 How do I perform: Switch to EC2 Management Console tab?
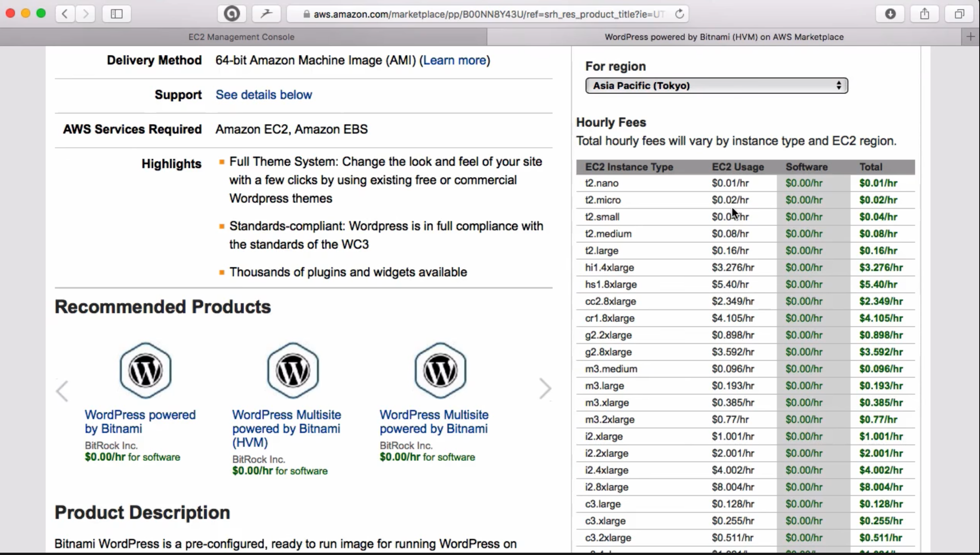pyautogui.click(x=241, y=37)
